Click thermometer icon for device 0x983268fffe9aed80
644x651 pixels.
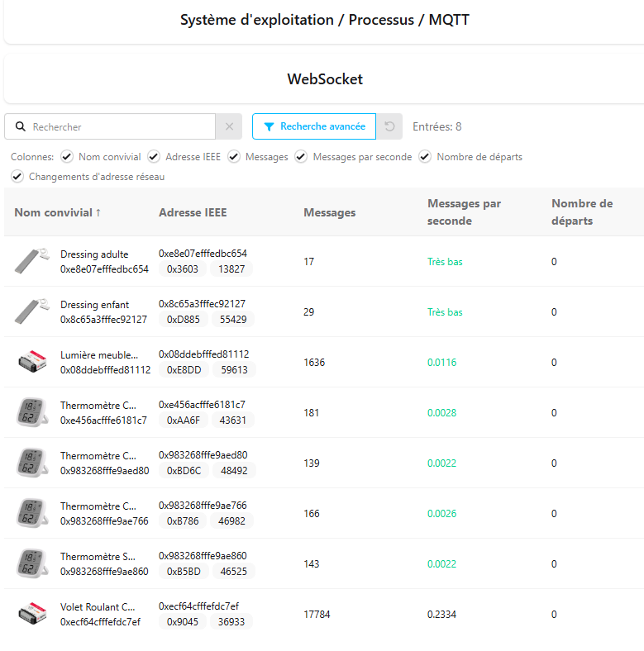tap(32, 463)
